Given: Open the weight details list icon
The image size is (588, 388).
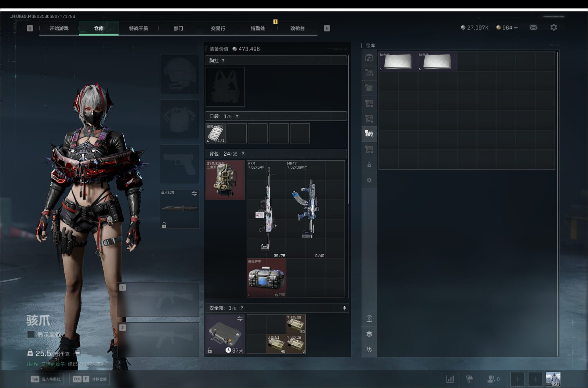Looking at the screenshot, I should [x=77, y=353].
